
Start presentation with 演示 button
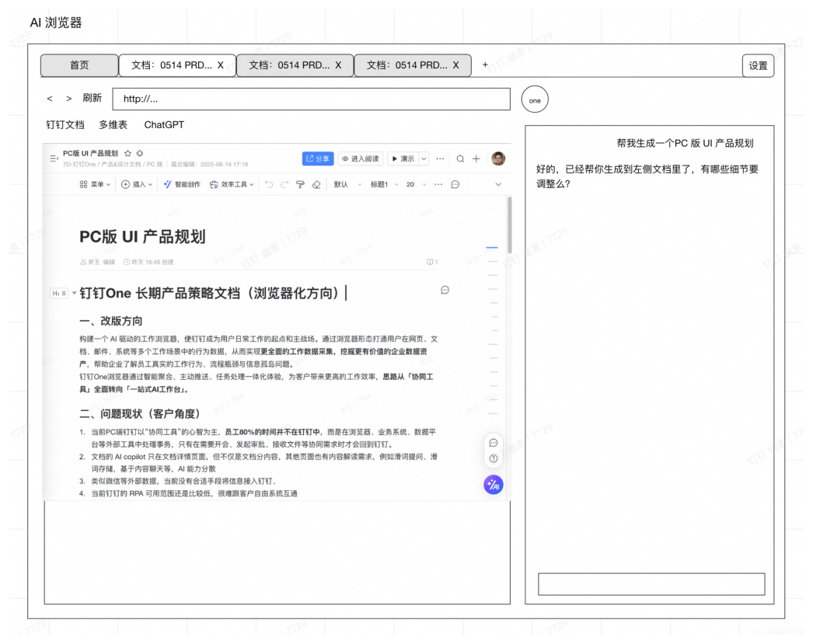[403, 158]
